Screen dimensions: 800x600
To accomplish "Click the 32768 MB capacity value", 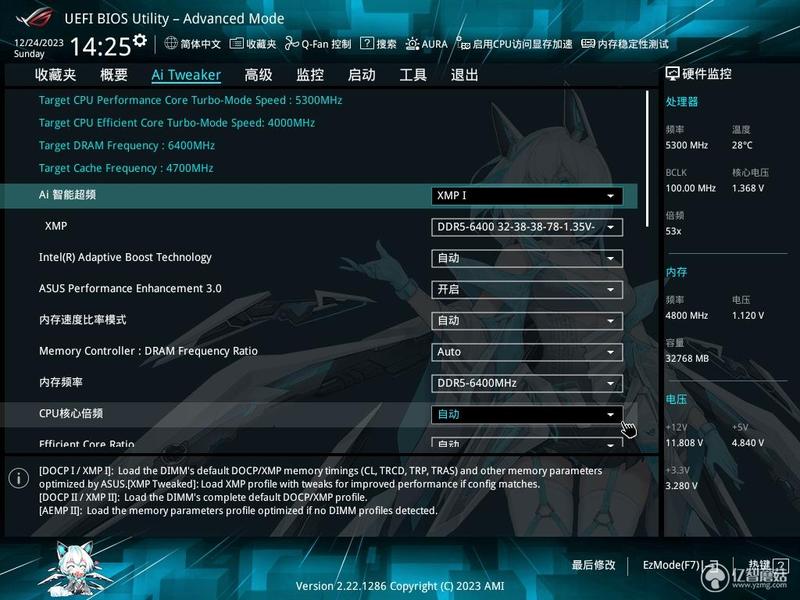I will click(x=687, y=359).
